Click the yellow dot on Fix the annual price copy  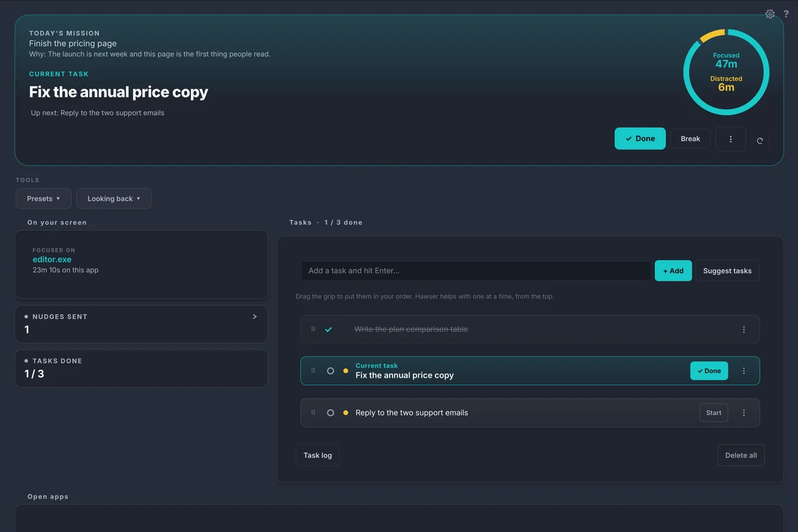tap(345, 371)
